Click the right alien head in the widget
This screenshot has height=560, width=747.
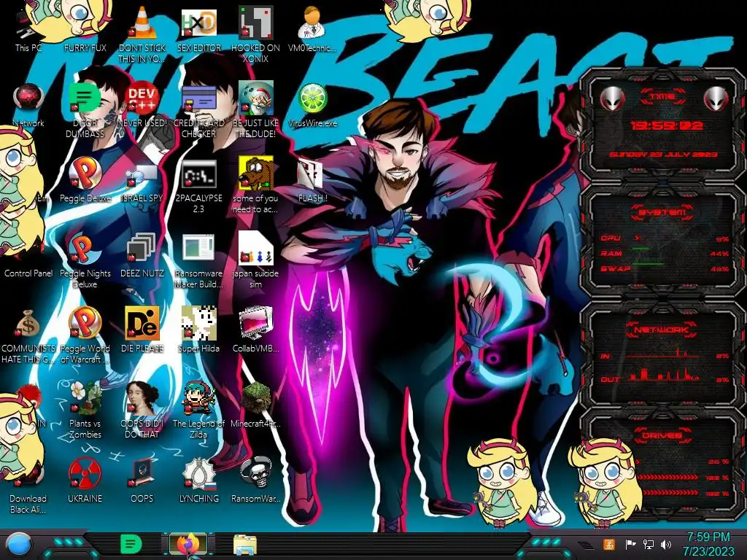pos(716,99)
